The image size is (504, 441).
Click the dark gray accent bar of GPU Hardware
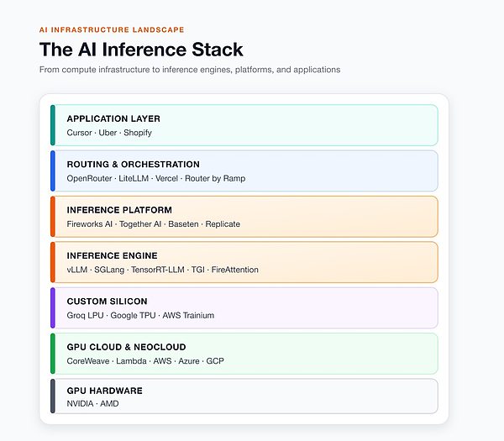tap(53, 396)
